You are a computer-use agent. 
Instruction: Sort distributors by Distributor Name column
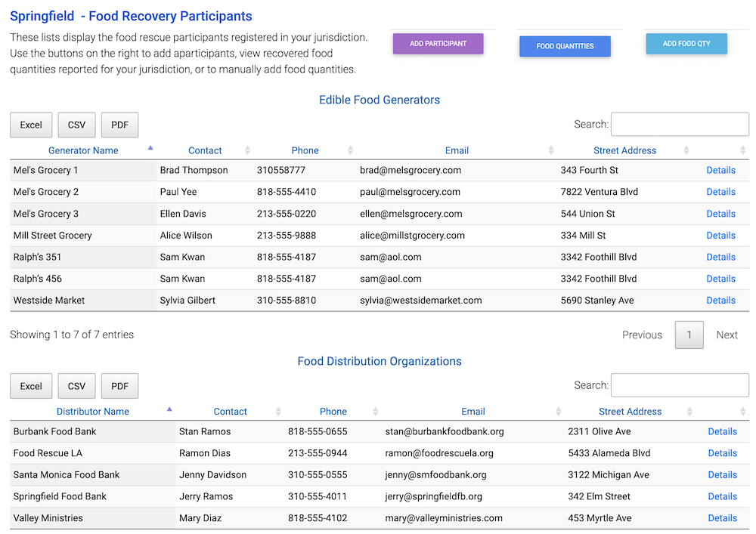(x=93, y=412)
